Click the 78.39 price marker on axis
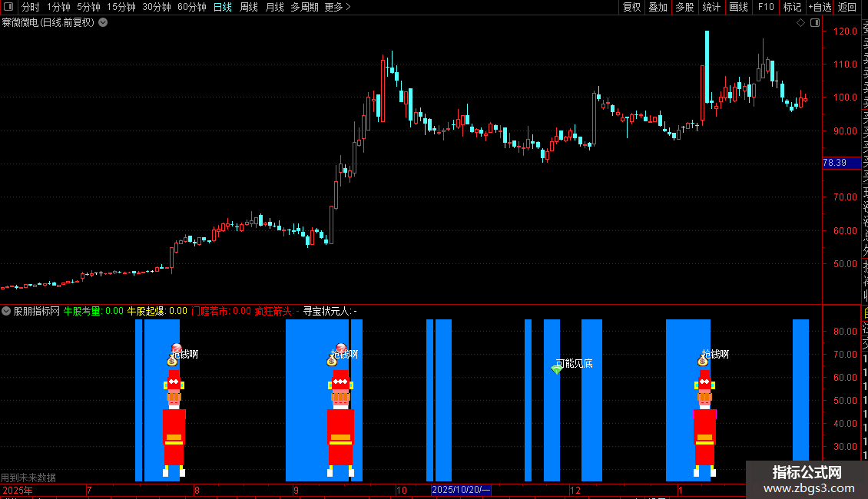This screenshot has height=499, width=868. 841,163
